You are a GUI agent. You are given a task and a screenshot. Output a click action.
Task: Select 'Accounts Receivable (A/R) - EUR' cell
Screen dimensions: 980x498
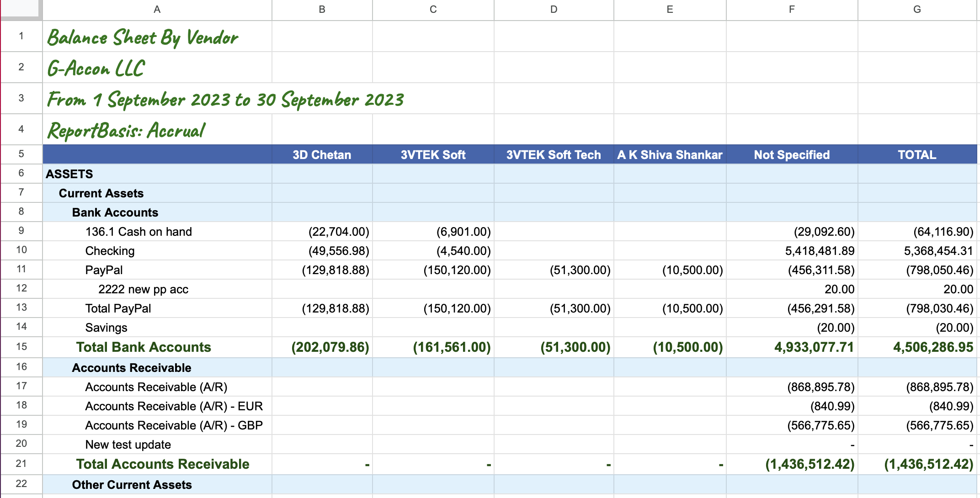(x=157, y=406)
